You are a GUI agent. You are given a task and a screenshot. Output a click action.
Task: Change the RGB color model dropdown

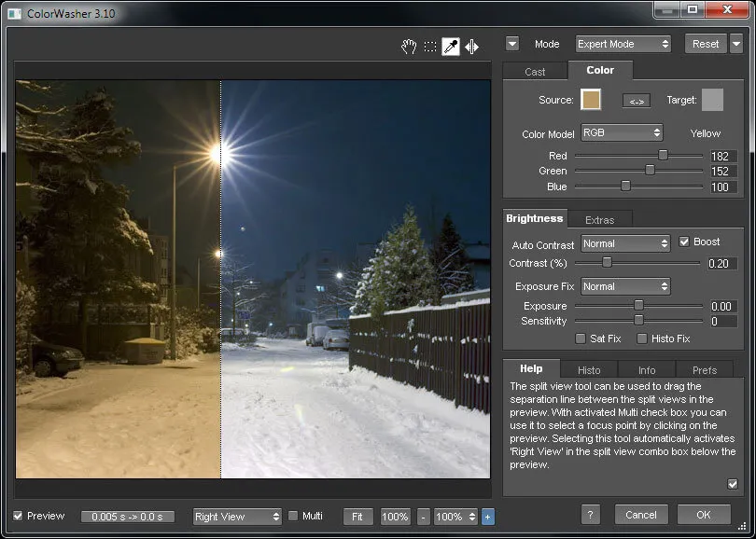pos(622,133)
